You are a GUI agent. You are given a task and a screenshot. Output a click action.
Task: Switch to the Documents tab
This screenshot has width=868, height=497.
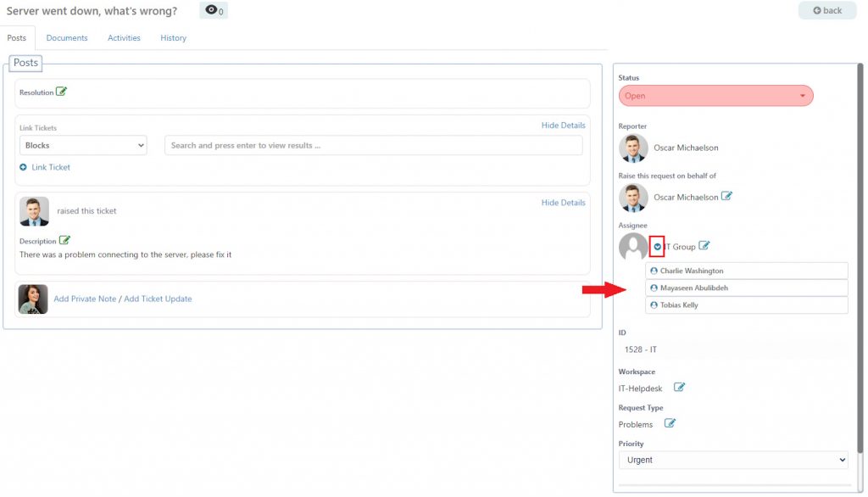[67, 37]
